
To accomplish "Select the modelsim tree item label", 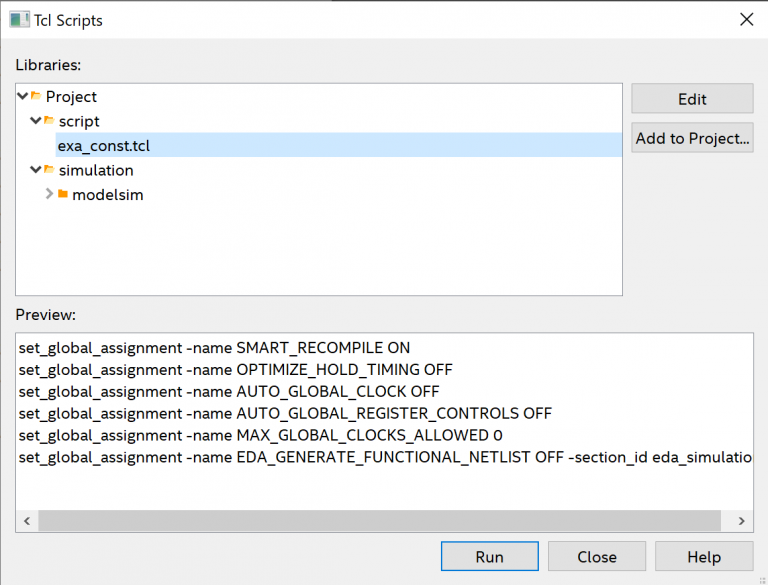I will tap(107, 195).
